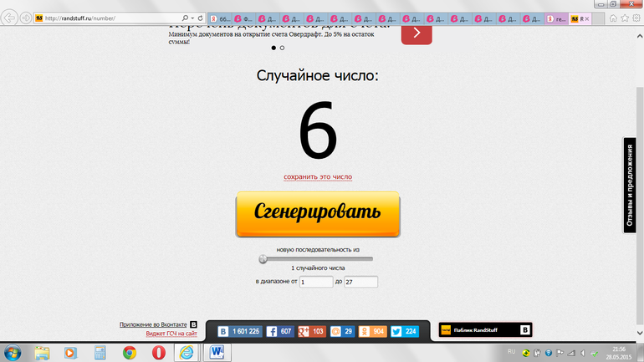Open browser Tools via the gear icon
644x362 pixels.
636,18
